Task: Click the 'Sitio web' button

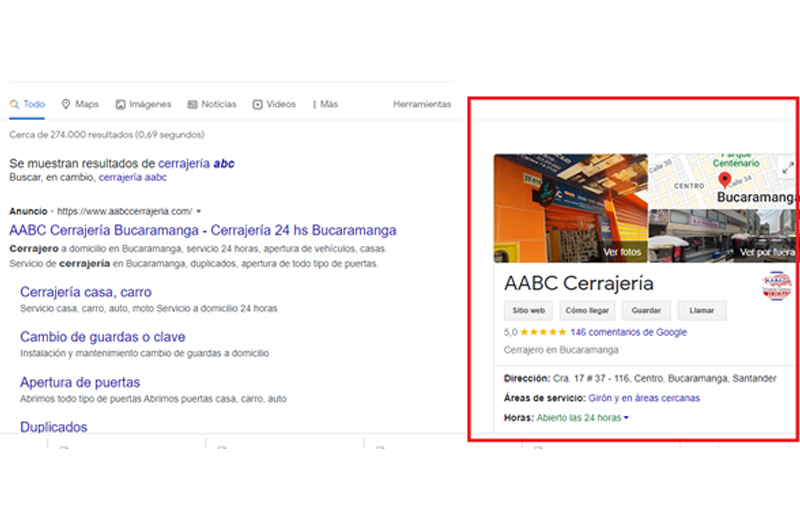Action: 529,310
